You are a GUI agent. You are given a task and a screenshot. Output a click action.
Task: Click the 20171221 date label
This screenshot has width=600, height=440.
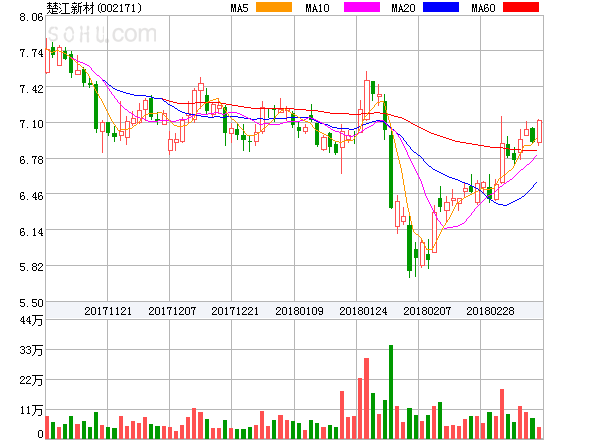235,311
